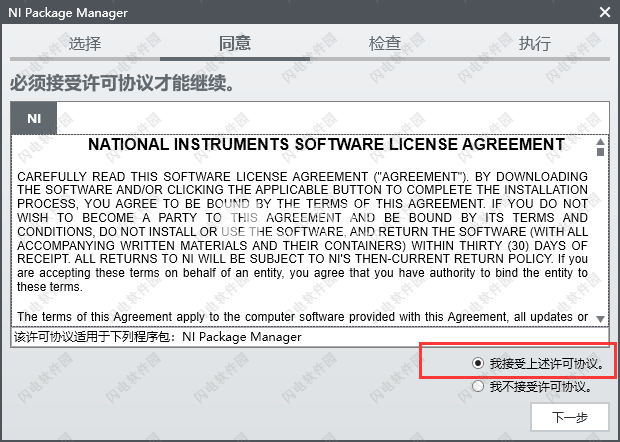Open the 同意 step tab
This screenshot has width=620, height=442.
235,43
